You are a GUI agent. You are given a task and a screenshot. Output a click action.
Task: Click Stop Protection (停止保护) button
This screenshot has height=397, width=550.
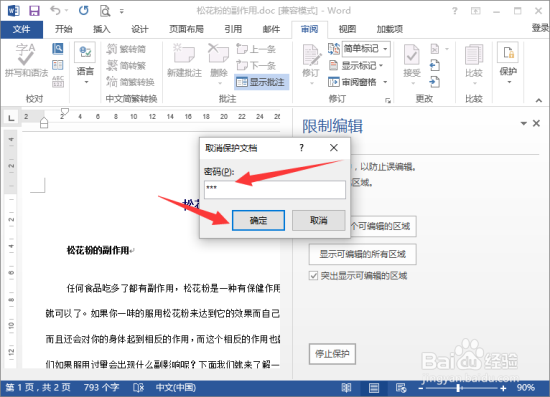point(332,354)
